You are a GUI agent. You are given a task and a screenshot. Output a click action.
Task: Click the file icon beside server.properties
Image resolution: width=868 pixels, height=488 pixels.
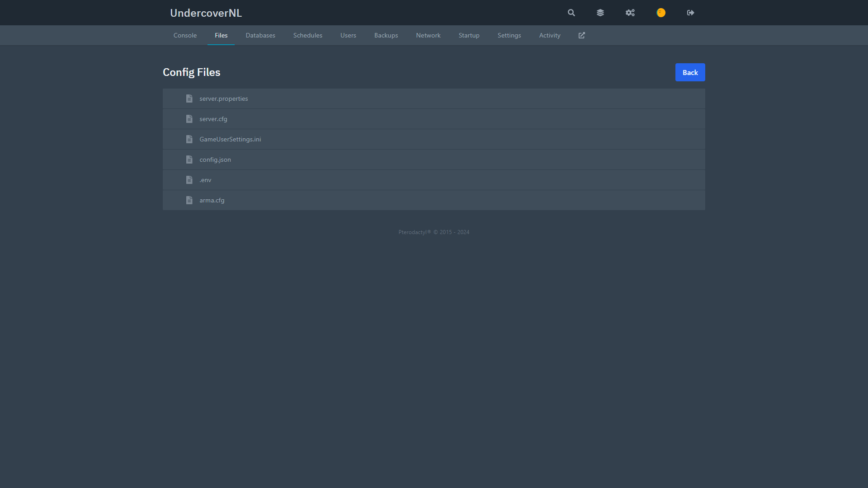(189, 99)
